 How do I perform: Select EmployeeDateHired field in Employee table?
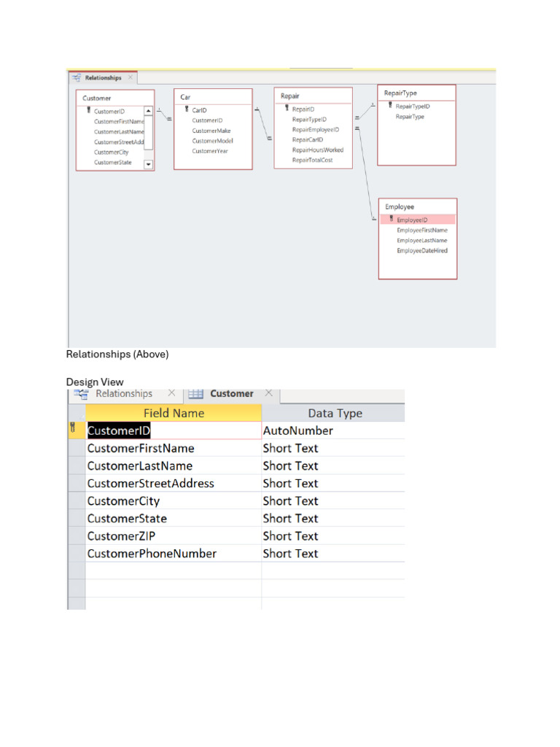tap(422, 251)
